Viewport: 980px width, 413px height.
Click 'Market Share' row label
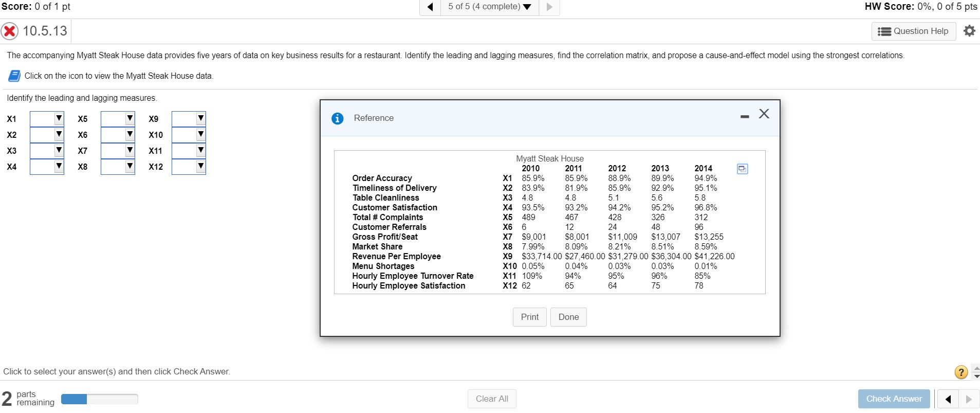[377, 246]
